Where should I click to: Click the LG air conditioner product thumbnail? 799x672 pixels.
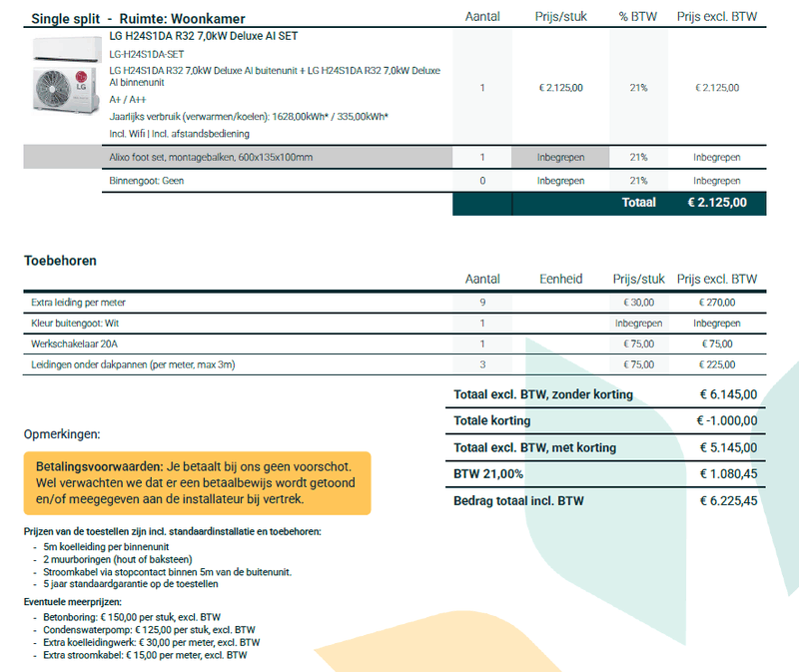coord(67,76)
